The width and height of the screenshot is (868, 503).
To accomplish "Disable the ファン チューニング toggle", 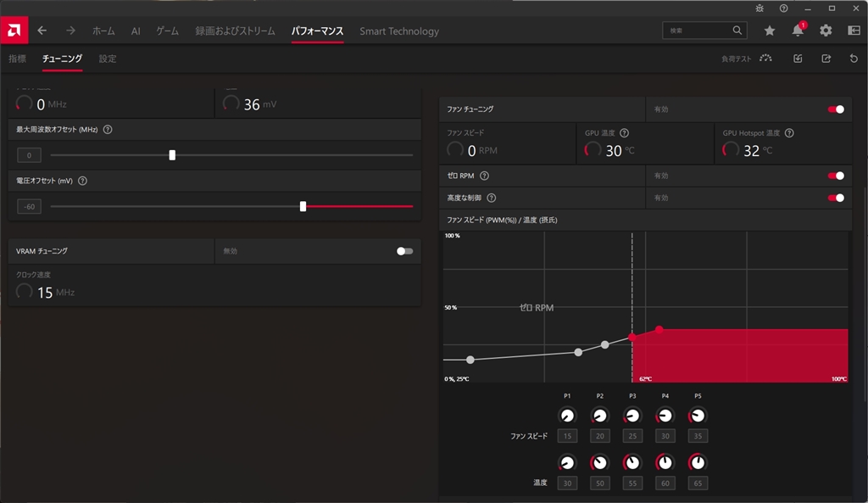I will [x=836, y=109].
